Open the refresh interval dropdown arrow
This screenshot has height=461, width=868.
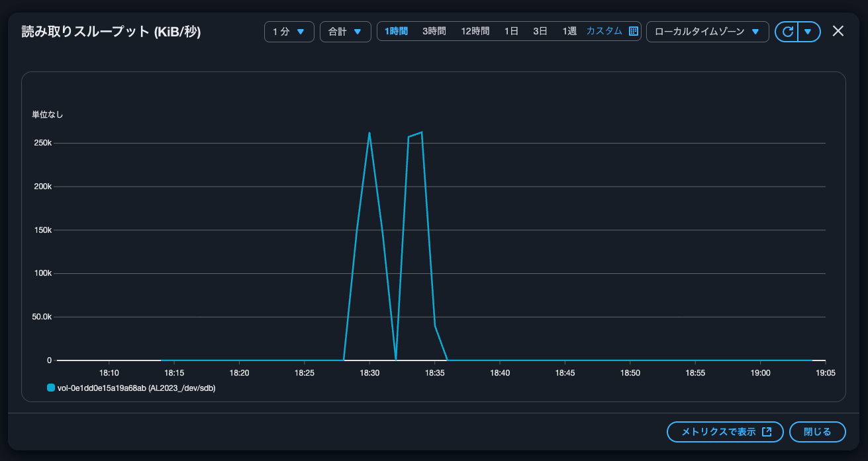[x=808, y=32]
